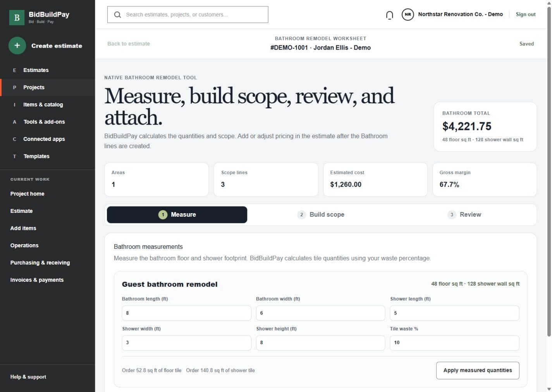Click the BidBuildPay green B logo

point(17,17)
